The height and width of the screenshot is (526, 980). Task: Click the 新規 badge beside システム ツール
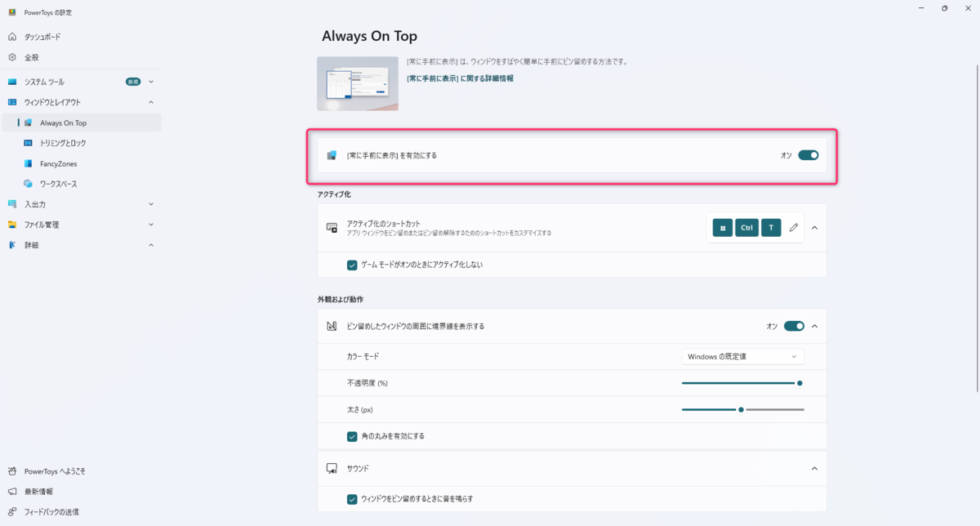click(133, 82)
